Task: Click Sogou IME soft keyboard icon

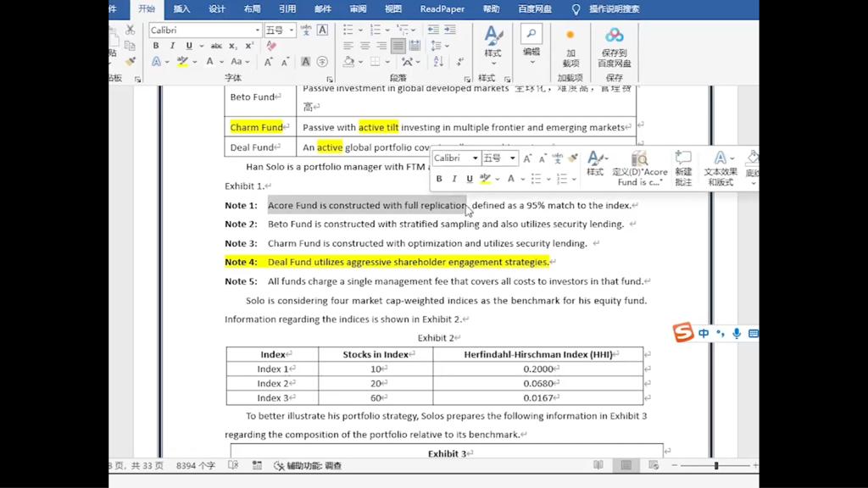Action: click(753, 333)
